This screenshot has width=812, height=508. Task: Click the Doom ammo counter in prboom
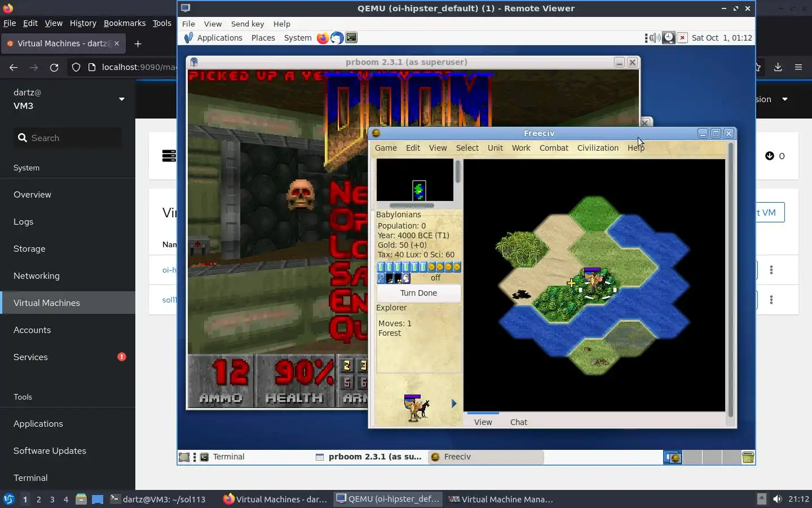pos(222,380)
